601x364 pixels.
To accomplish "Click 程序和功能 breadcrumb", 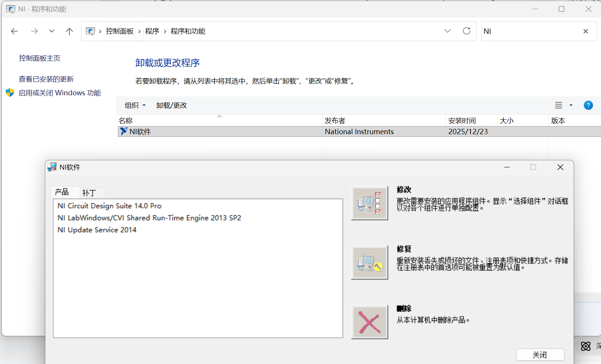I will click(188, 31).
